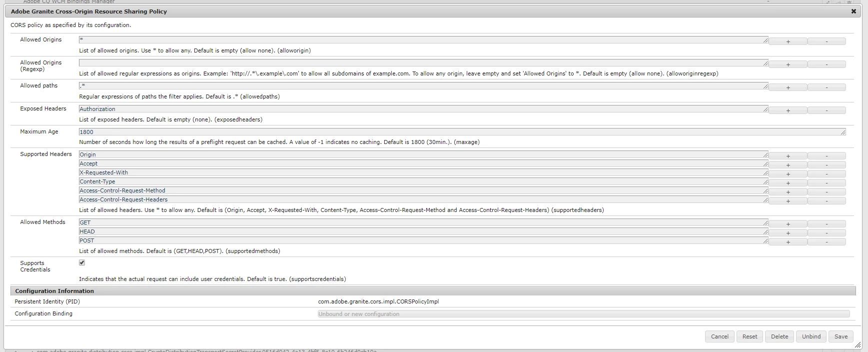Focus the Content-Type header field
The width and height of the screenshot is (868, 352).
tap(423, 181)
